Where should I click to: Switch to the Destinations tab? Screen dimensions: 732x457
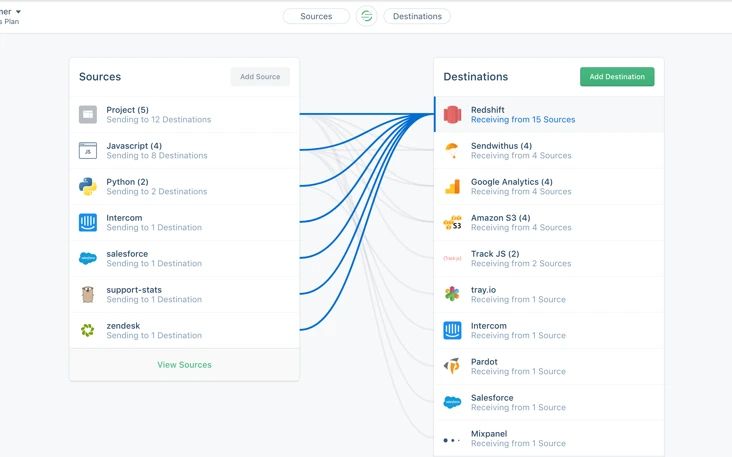click(x=417, y=16)
